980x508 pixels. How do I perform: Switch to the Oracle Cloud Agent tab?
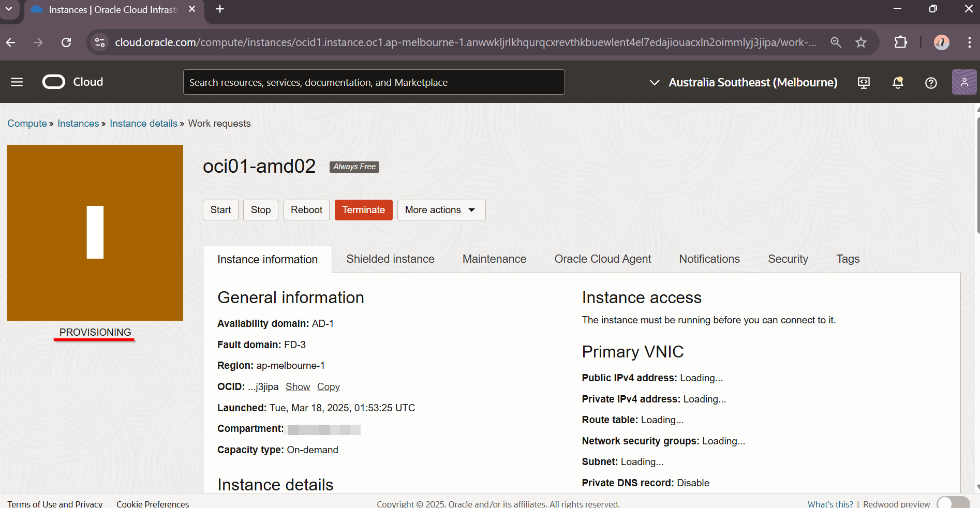coord(602,259)
